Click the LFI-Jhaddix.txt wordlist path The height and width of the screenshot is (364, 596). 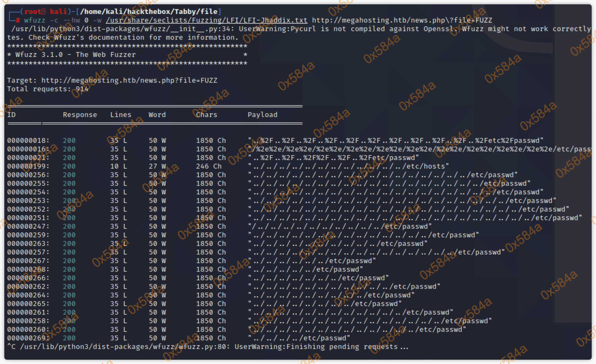tap(206, 20)
